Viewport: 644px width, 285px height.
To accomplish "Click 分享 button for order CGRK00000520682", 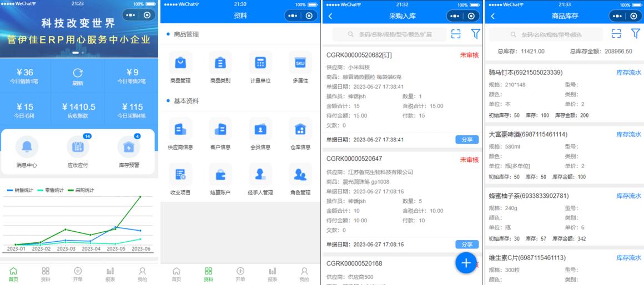I will [467, 140].
